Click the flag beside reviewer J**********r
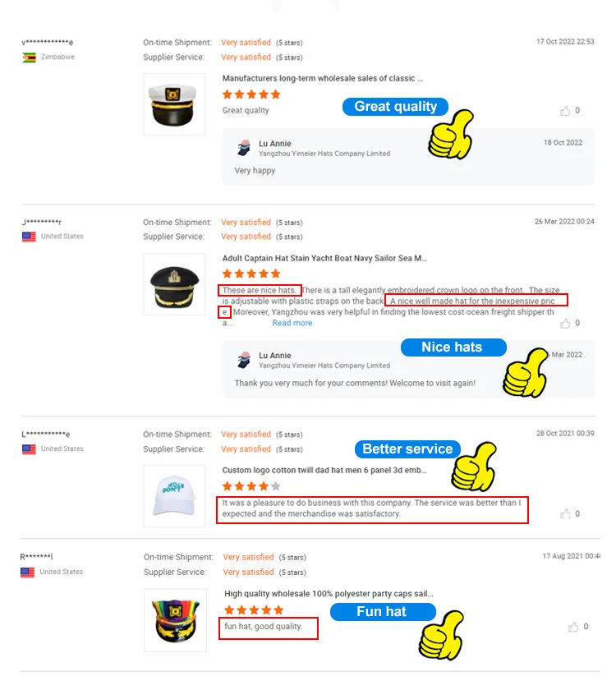This screenshot has height=690, width=616. [x=29, y=237]
